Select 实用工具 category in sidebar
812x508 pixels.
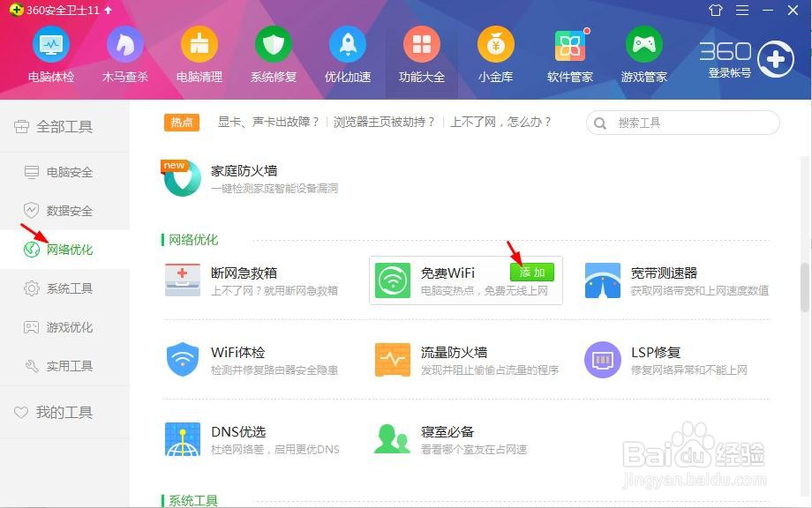(x=64, y=366)
